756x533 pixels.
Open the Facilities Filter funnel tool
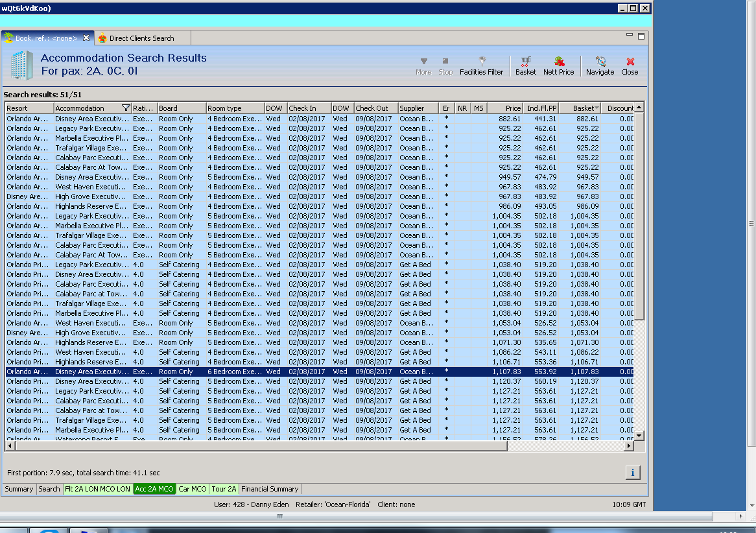click(481, 62)
